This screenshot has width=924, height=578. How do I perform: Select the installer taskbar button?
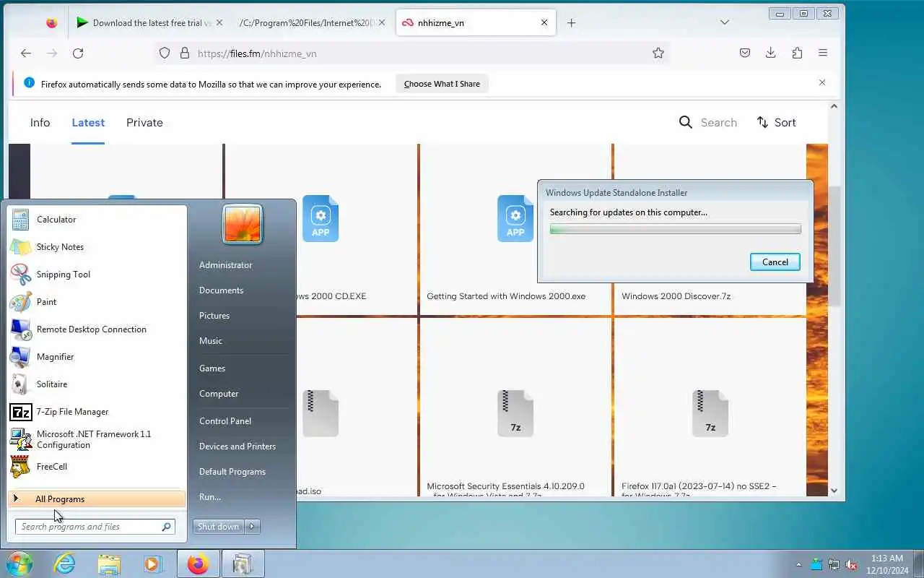243,564
